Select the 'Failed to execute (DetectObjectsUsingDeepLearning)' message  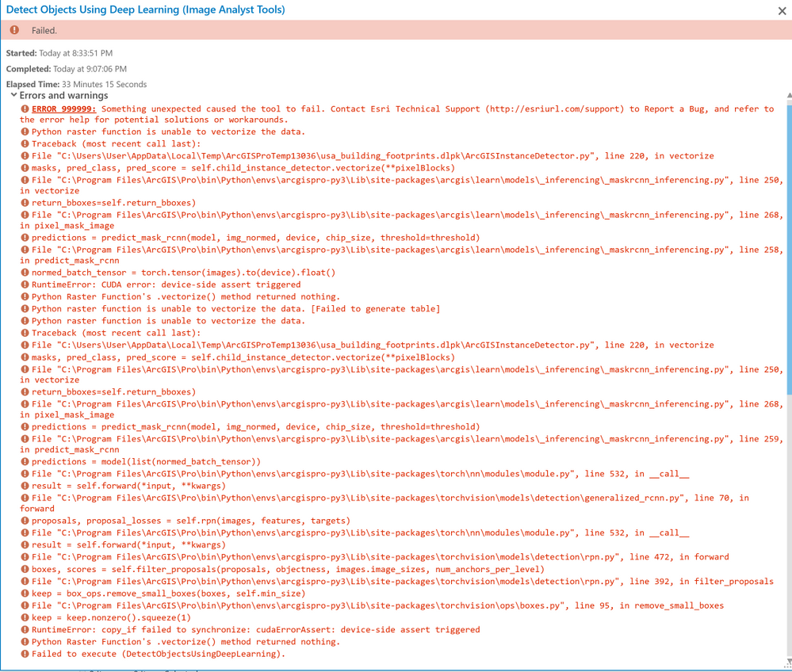[x=158, y=654]
